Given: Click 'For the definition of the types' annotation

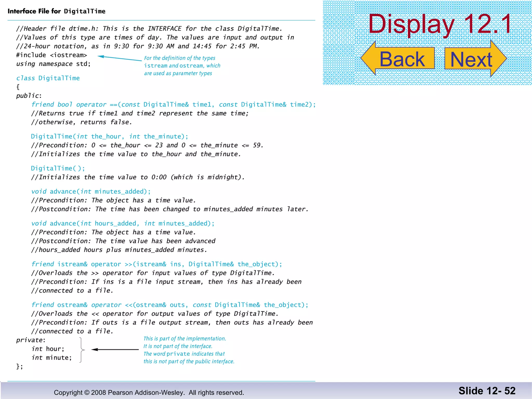Looking at the screenshot, I should coord(180,58).
